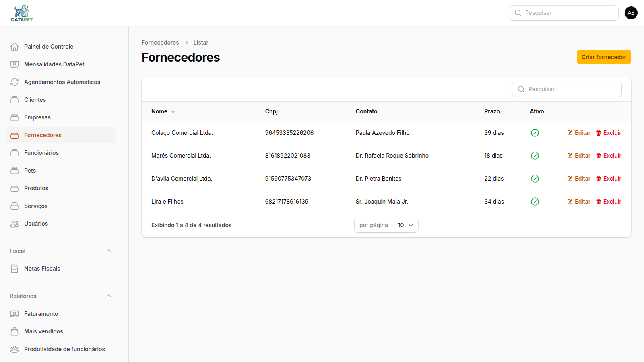Delete the Colaço Comercial Ltda. supplier
The height and width of the screenshot is (362, 644).
click(609, 133)
